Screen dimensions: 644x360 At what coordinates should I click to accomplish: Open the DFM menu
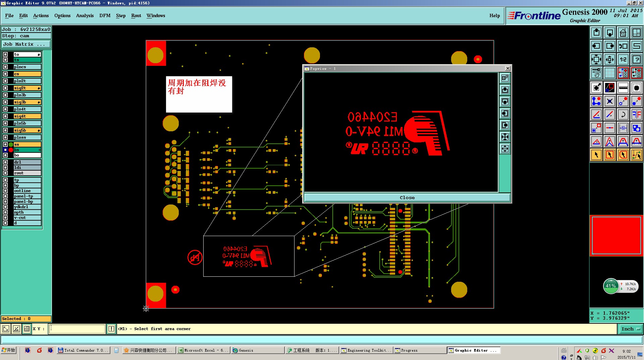[x=105, y=15]
